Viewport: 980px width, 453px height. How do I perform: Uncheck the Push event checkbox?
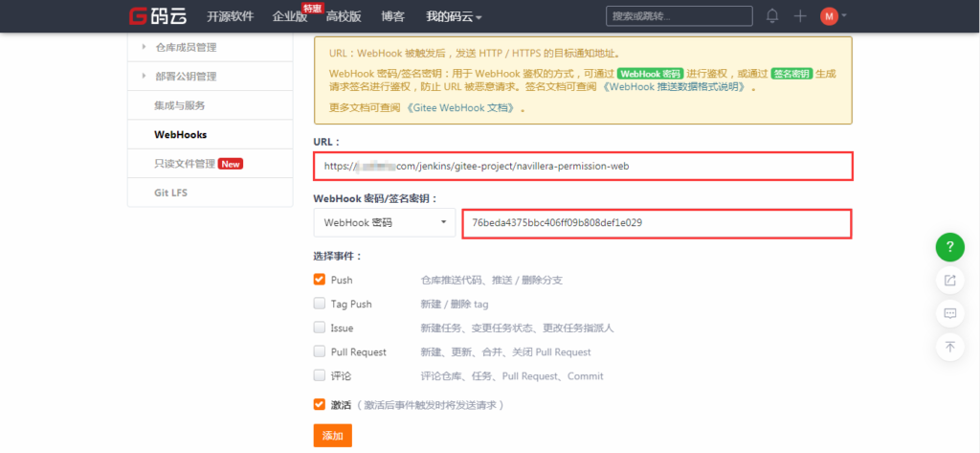320,280
